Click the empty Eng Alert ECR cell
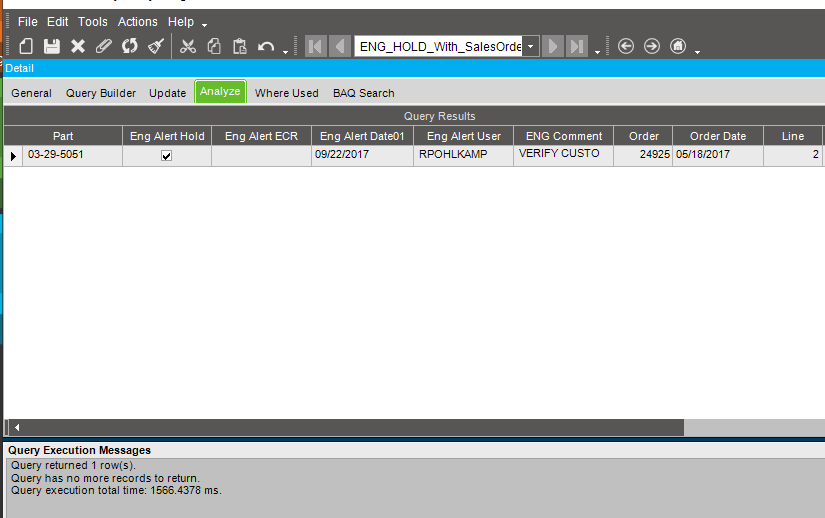 coord(261,156)
